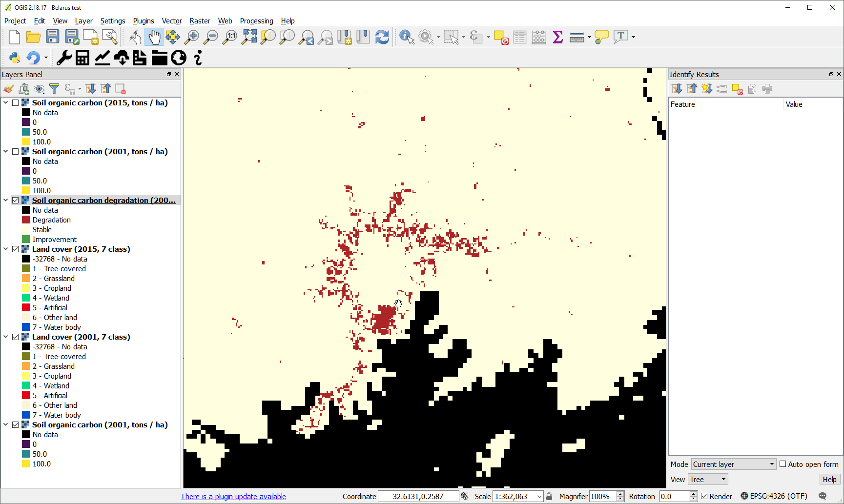Check visibility of Soil organic carbon (2015) layer

pos(16,102)
